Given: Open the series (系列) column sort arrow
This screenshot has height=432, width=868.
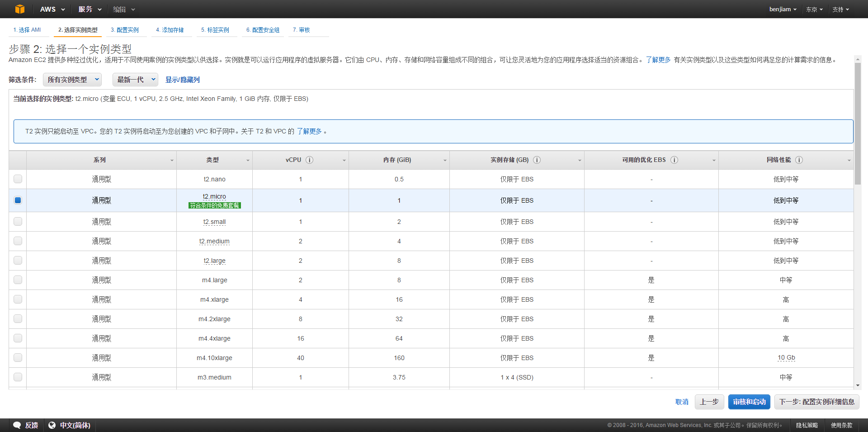Looking at the screenshot, I should 172,161.
